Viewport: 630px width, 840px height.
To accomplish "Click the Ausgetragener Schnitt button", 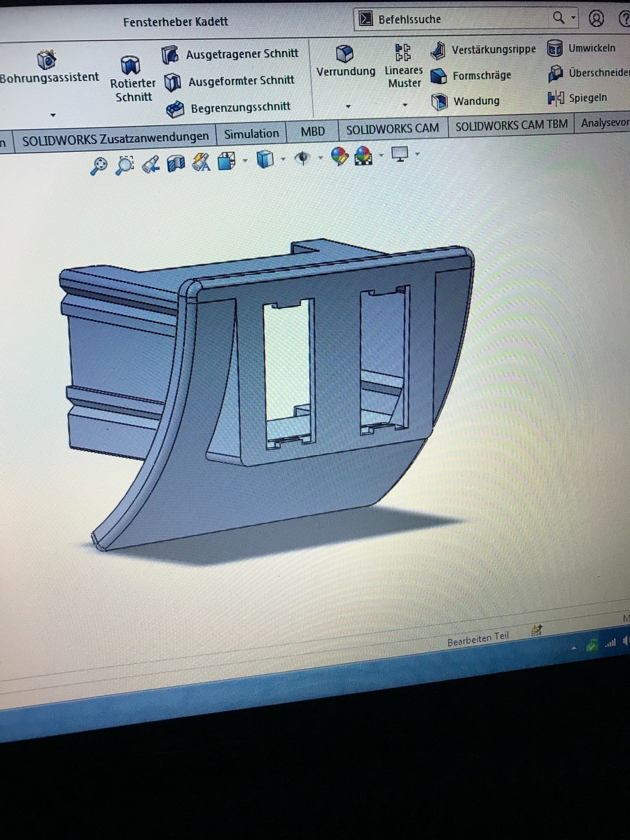I will (231, 54).
